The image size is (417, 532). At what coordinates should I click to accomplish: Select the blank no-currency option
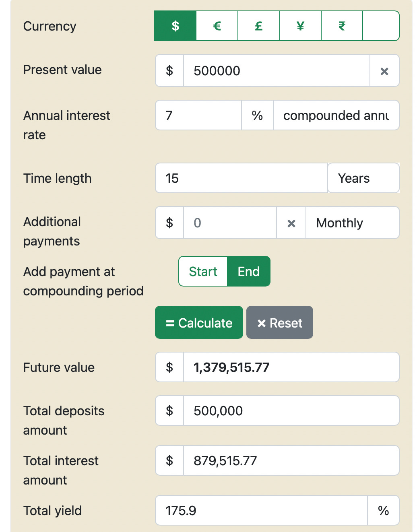[x=381, y=26]
